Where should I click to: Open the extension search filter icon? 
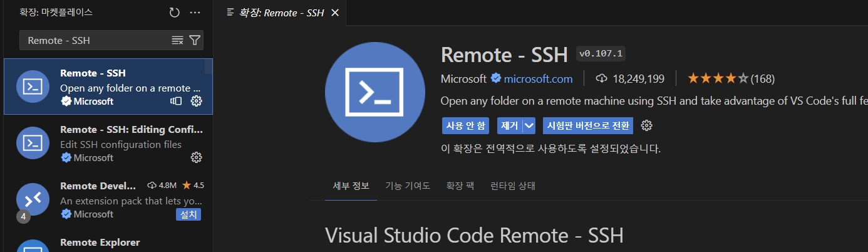tap(195, 40)
